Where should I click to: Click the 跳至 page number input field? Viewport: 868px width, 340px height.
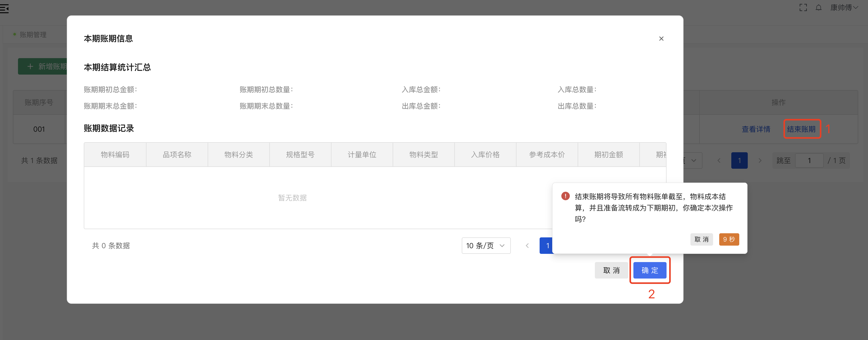pyautogui.click(x=809, y=160)
